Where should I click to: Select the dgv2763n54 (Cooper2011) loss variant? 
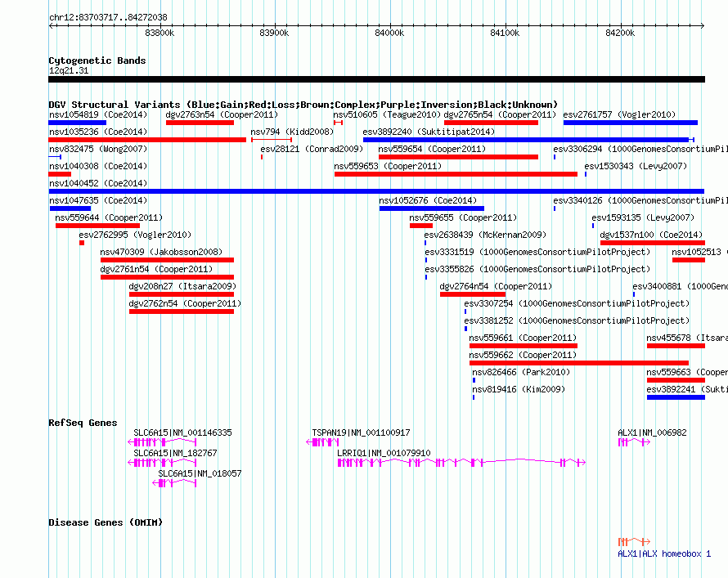(200, 123)
